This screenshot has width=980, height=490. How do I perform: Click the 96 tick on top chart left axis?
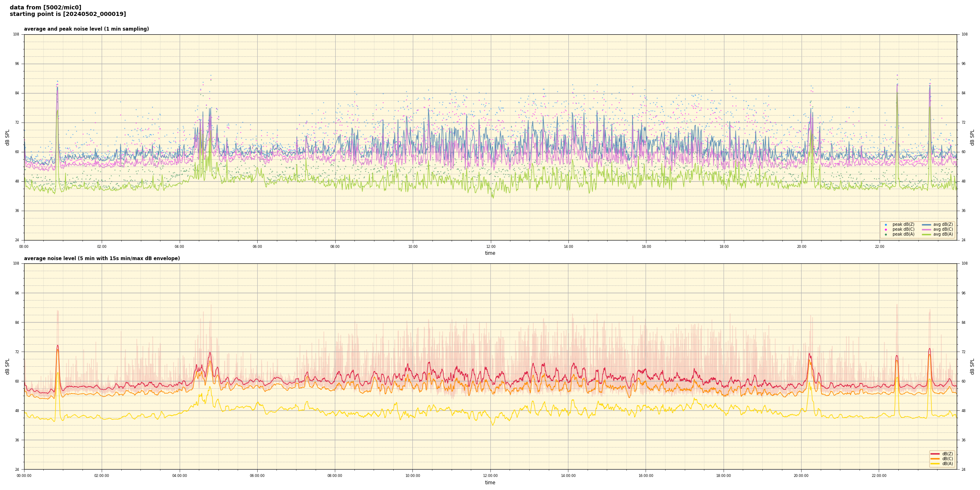(17, 64)
